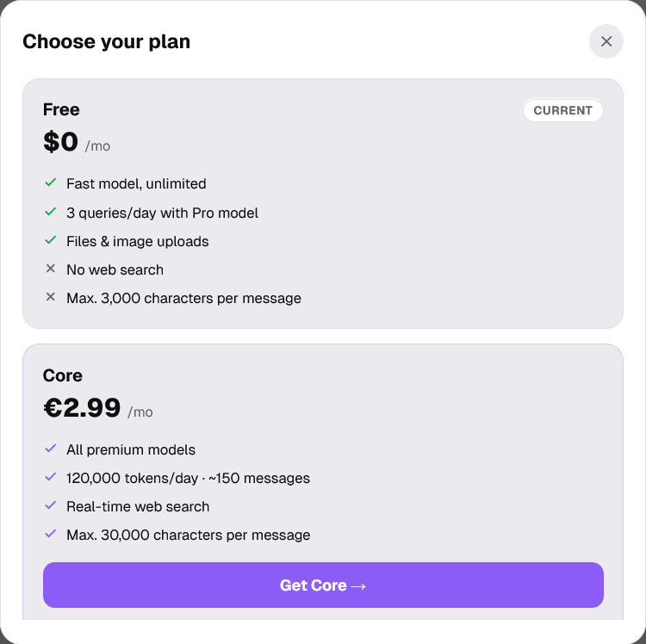Click the purple checkmark beside Max. 30,000 characters
The width and height of the screenshot is (646, 644).
51,535
